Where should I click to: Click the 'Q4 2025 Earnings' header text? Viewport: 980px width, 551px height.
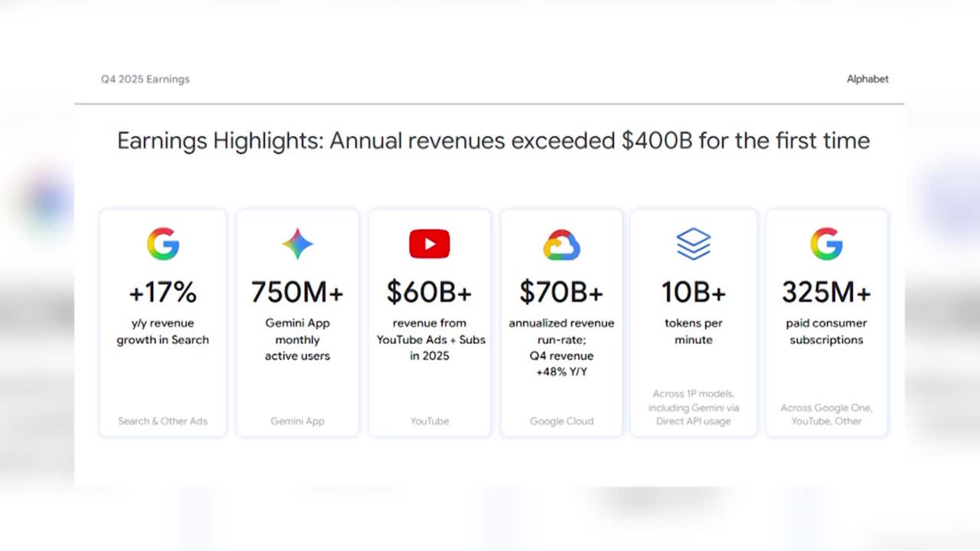point(145,79)
